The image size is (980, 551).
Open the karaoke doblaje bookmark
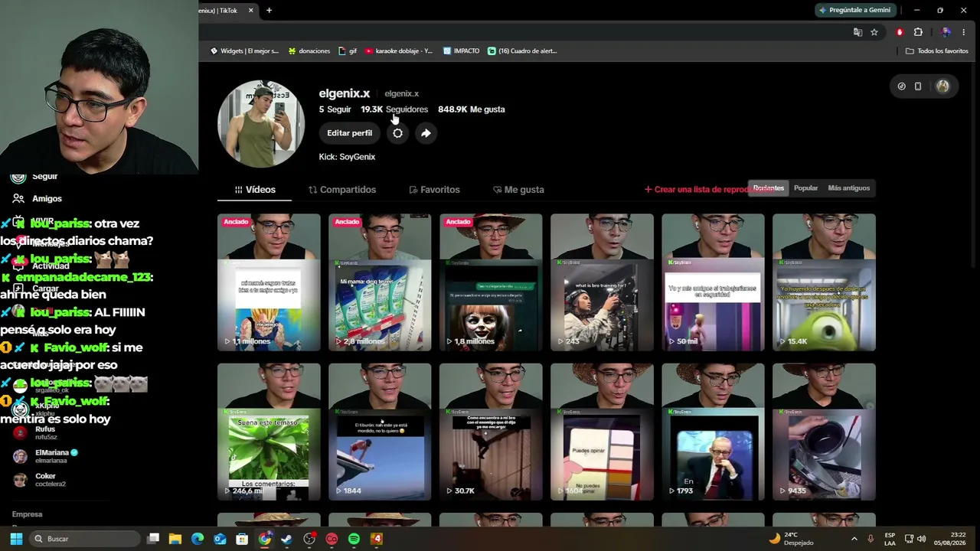pyautogui.click(x=399, y=51)
